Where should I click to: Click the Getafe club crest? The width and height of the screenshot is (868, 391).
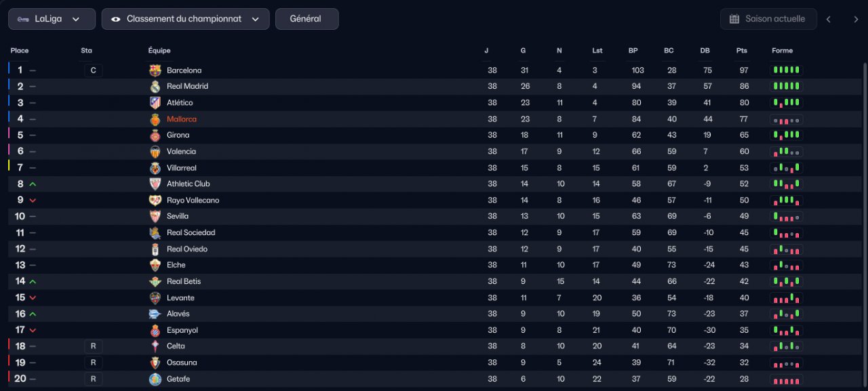pyautogui.click(x=155, y=379)
